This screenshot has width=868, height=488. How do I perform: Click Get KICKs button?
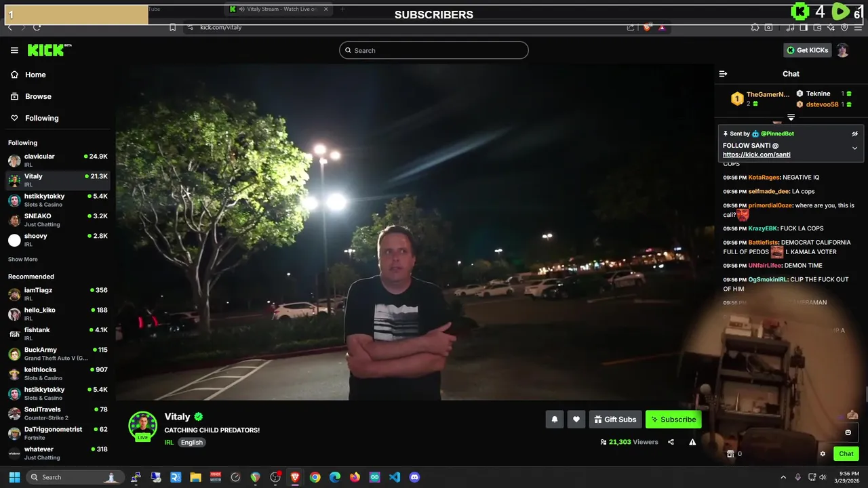click(807, 50)
